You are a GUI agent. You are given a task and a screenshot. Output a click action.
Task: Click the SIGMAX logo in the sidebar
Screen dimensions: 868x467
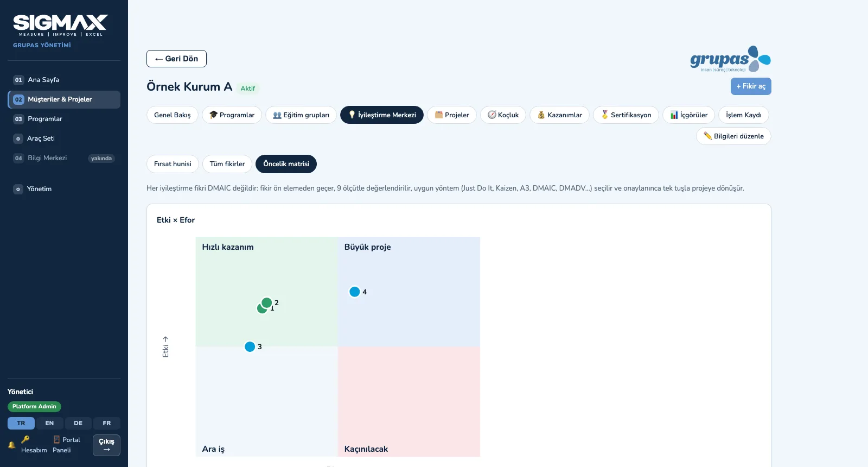61,26
